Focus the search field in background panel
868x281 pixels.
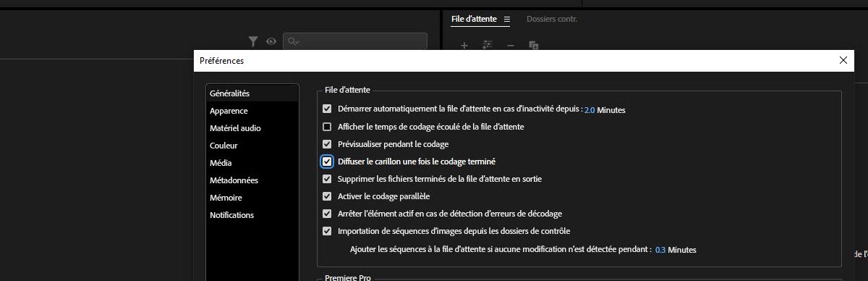click(x=354, y=41)
